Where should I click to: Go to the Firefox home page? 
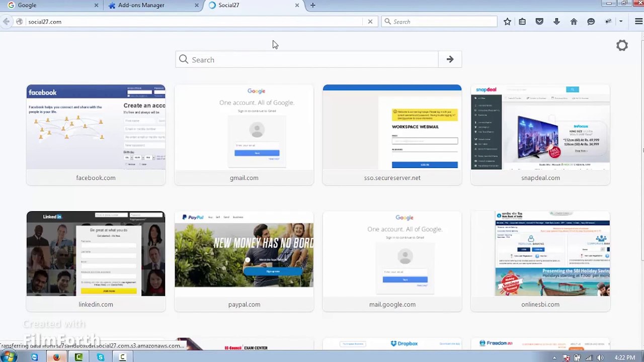pos(574,22)
